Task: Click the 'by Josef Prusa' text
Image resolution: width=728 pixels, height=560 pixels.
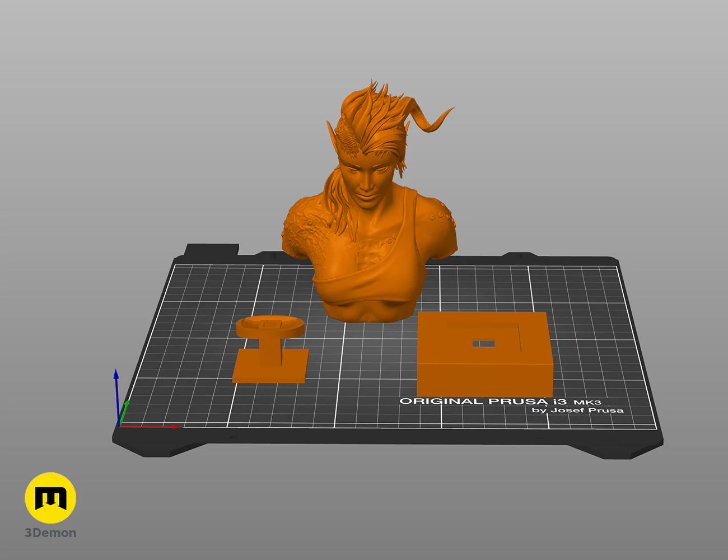Action: (577, 410)
